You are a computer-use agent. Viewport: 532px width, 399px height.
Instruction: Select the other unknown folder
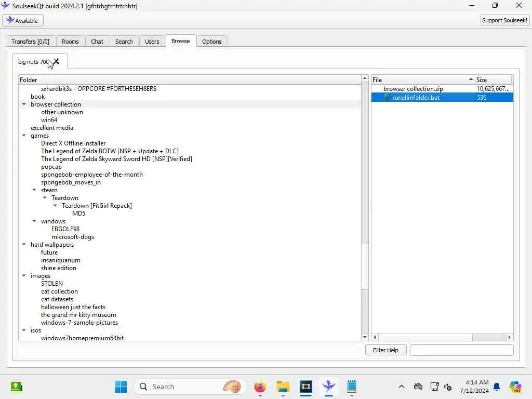62,112
